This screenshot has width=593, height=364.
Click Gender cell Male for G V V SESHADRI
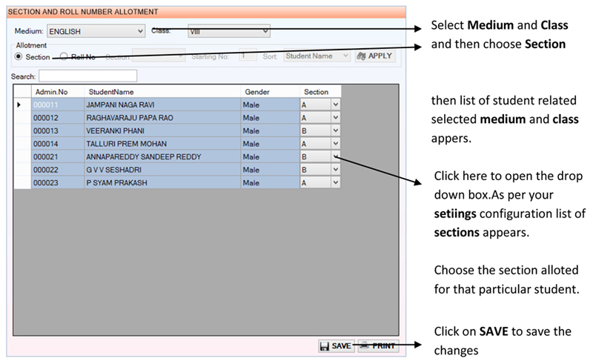pyautogui.click(x=270, y=170)
